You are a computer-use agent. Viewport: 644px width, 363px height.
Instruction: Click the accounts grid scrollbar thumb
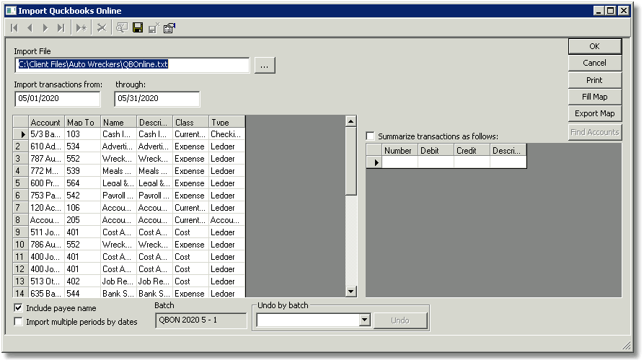pos(350,161)
